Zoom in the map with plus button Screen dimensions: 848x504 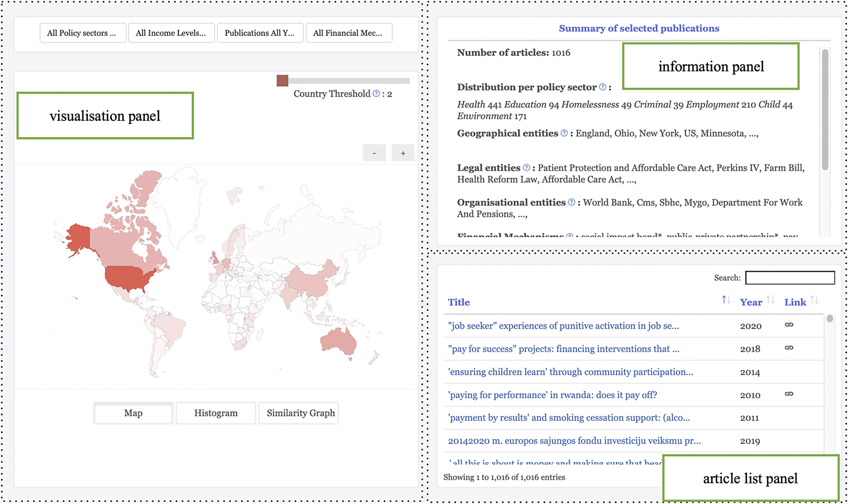tap(403, 153)
